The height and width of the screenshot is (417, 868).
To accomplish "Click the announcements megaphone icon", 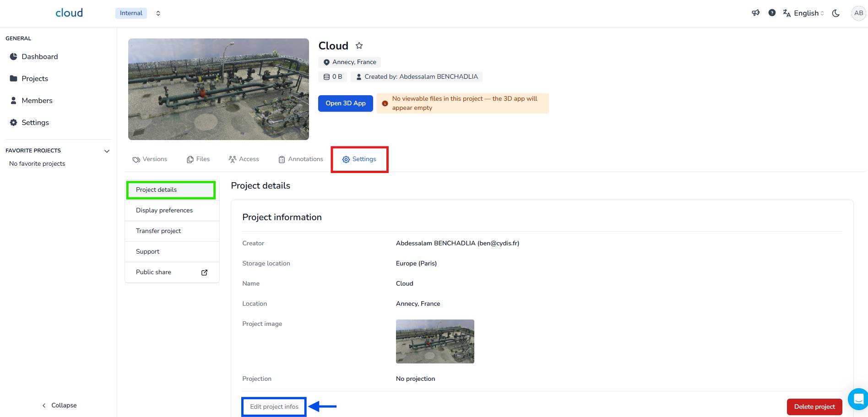I will pyautogui.click(x=755, y=13).
